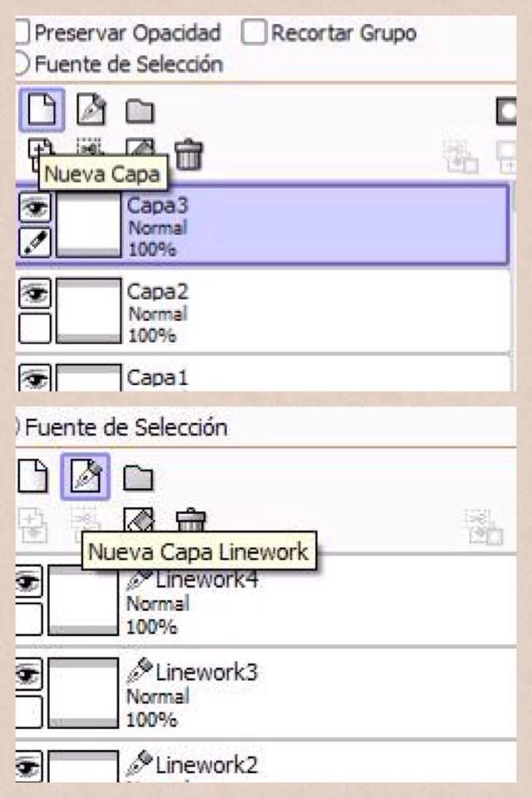Select the Capa2 layer
Screen dimensions: 532x798
[x=264, y=310]
